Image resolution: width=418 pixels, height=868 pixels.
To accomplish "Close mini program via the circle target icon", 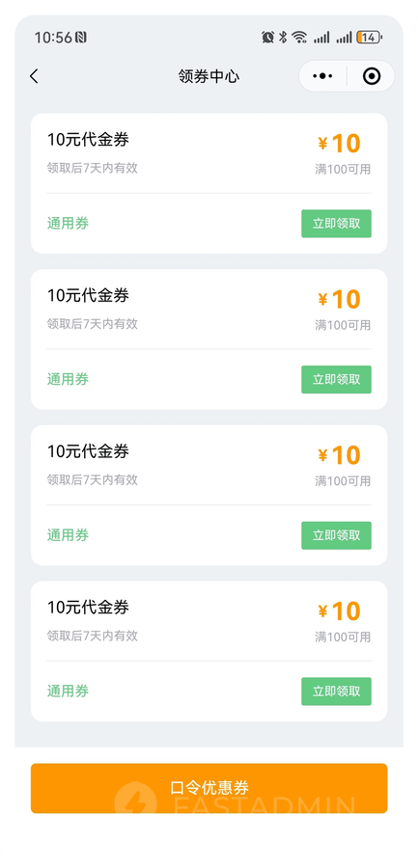I will pos(372,76).
